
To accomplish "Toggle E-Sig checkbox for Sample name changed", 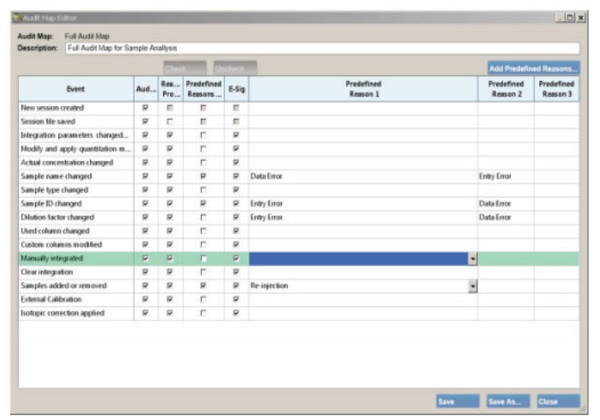I will tap(236, 174).
